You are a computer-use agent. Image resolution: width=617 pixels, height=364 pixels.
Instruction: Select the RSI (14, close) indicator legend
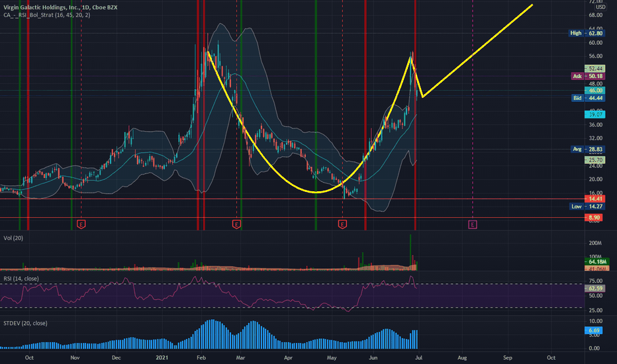pos(21,279)
